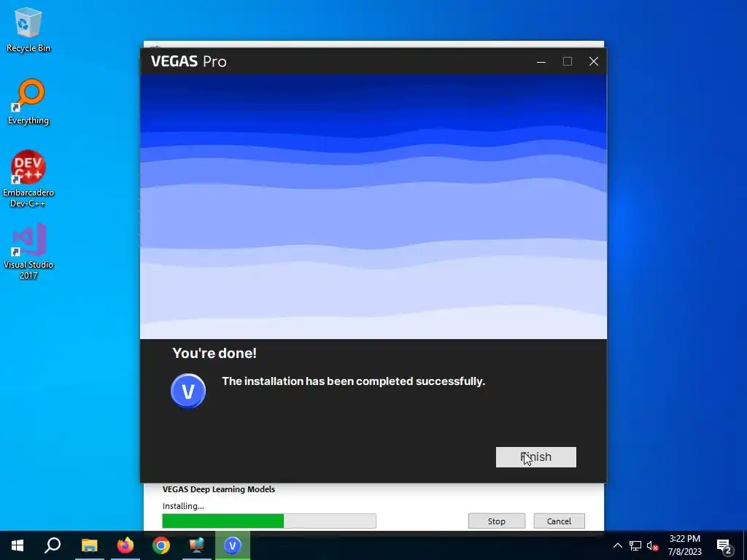Click the "Installing..." status text
Viewport: 747px width, 560px height.
(x=183, y=506)
